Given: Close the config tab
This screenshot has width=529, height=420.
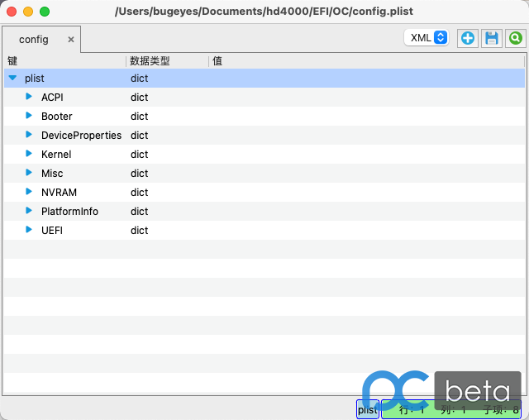Looking at the screenshot, I should click(71, 40).
